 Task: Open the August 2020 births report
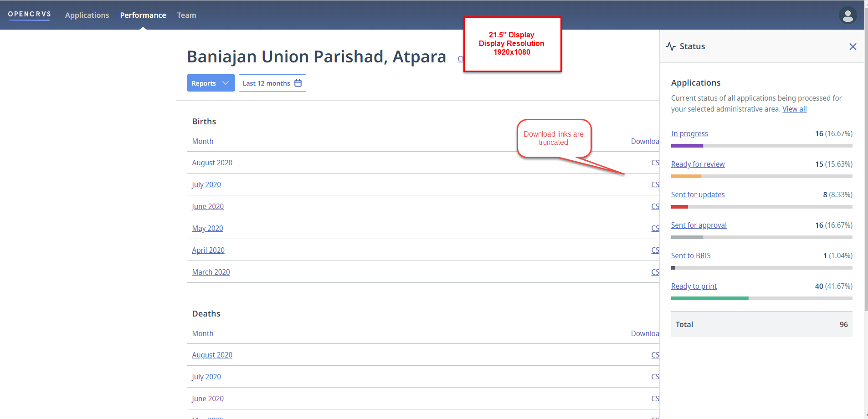click(x=212, y=163)
